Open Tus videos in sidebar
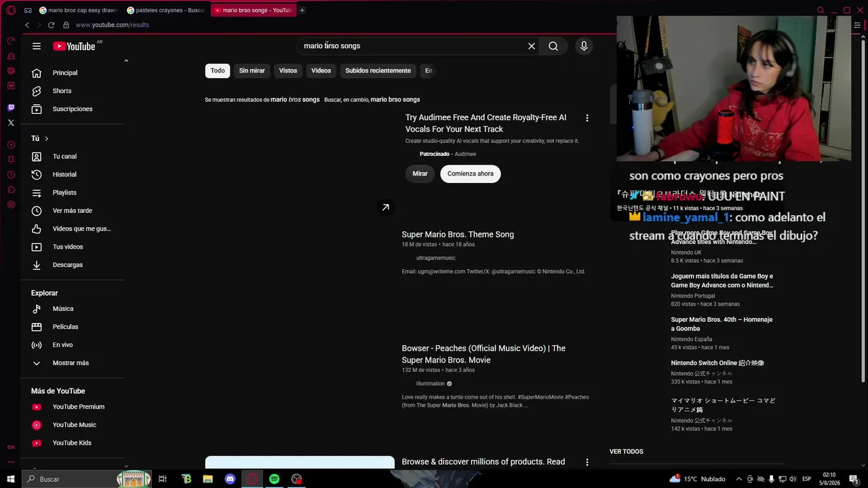The width and height of the screenshot is (868, 488). click(x=73, y=247)
